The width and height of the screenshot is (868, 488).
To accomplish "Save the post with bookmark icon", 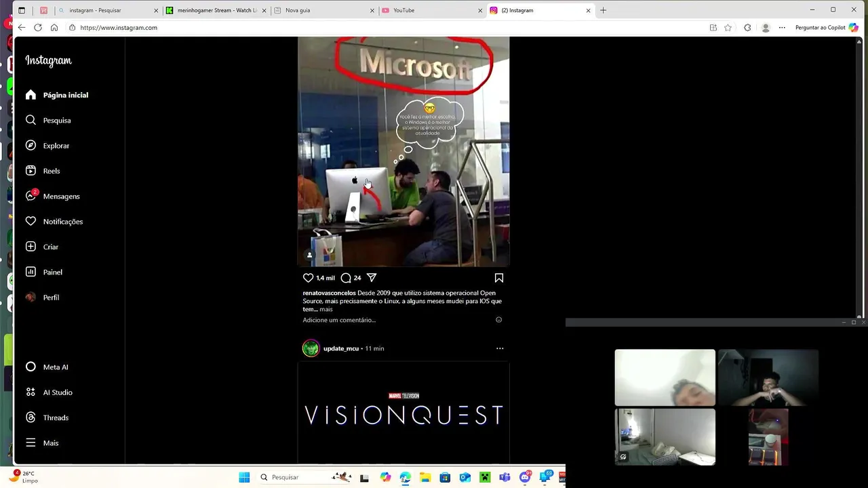I will [x=499, y=278].
